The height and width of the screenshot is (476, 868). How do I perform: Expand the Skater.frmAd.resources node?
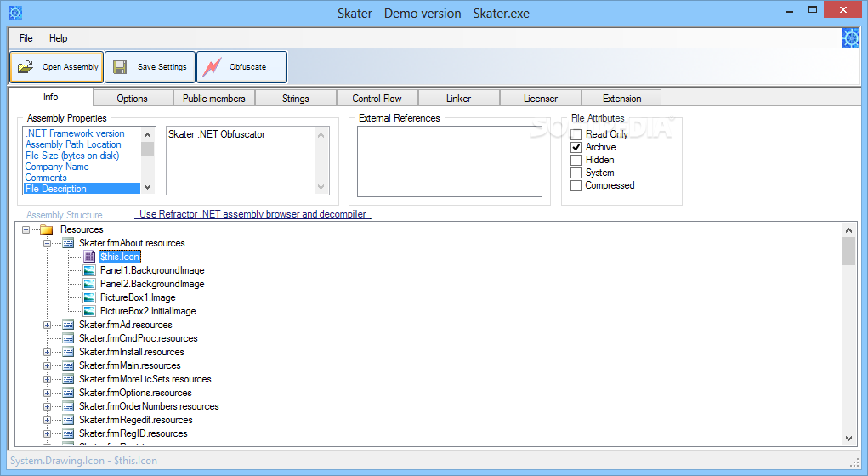pyautogui.click(x=47, y=325)
